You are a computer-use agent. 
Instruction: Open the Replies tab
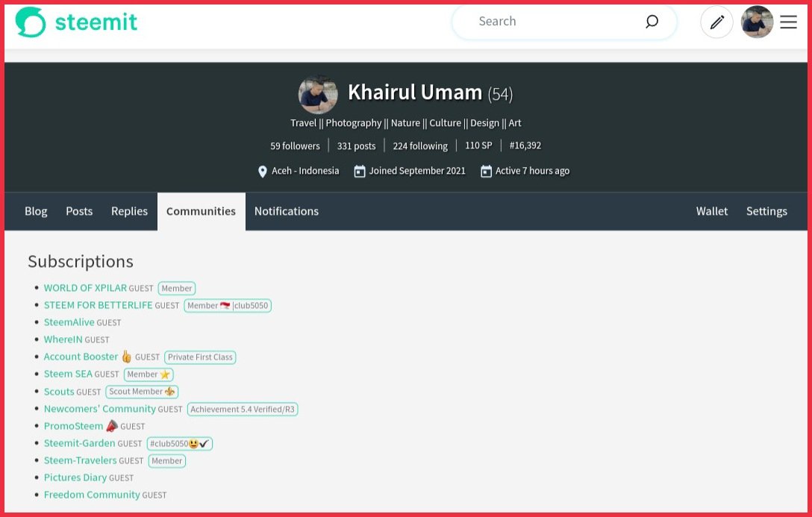click(129, 211)
